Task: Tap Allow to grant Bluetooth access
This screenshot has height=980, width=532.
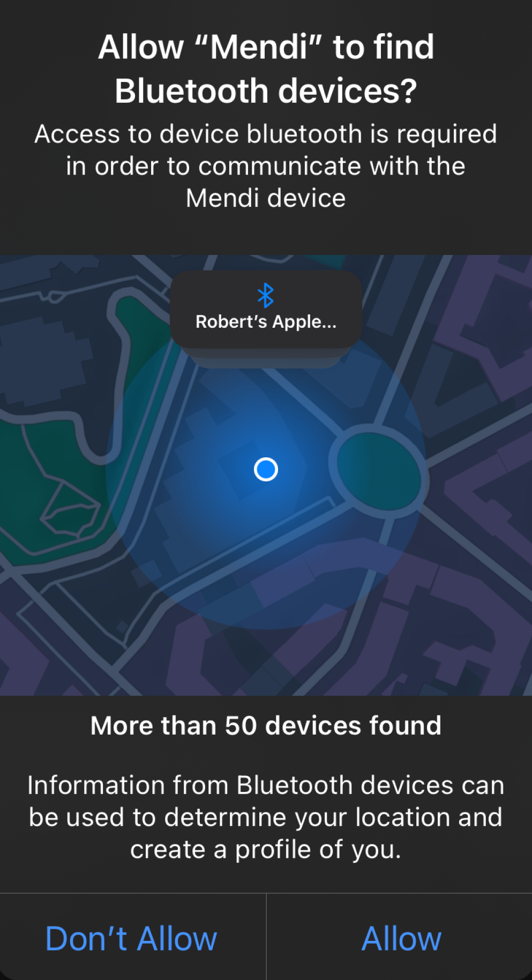Action: (401, 938)
